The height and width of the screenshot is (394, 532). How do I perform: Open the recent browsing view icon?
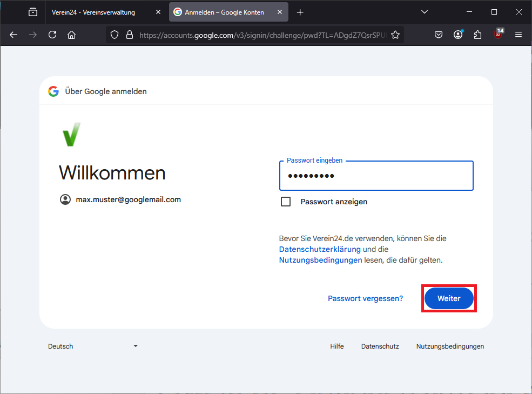click(33, 12)
